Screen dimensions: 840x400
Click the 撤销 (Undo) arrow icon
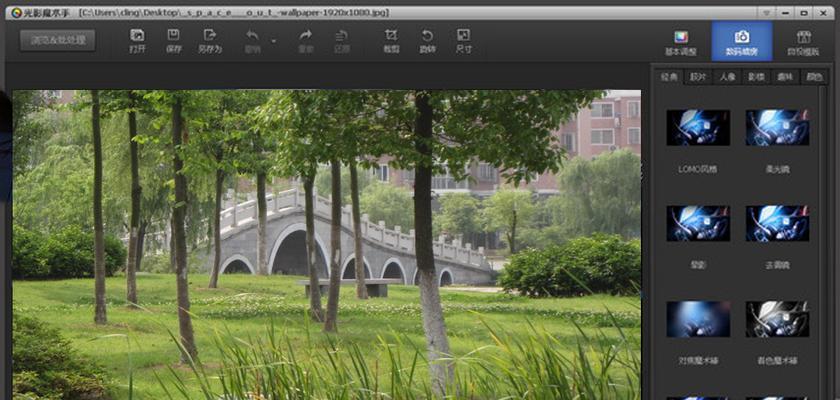tap(252, 35)
